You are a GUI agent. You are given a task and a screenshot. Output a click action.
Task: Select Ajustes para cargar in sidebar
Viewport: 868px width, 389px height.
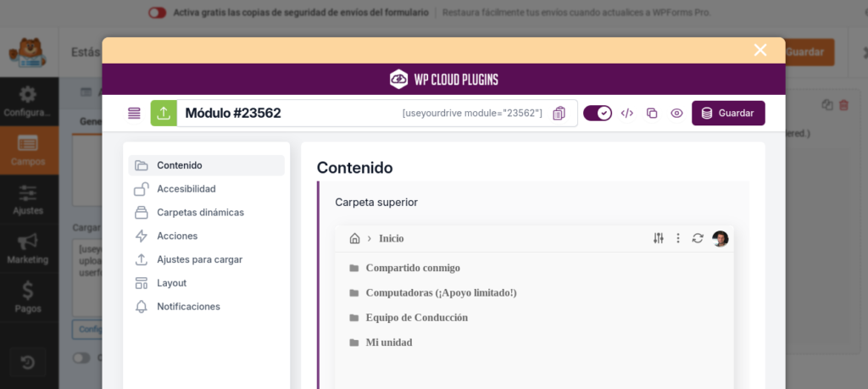[207, 259]
